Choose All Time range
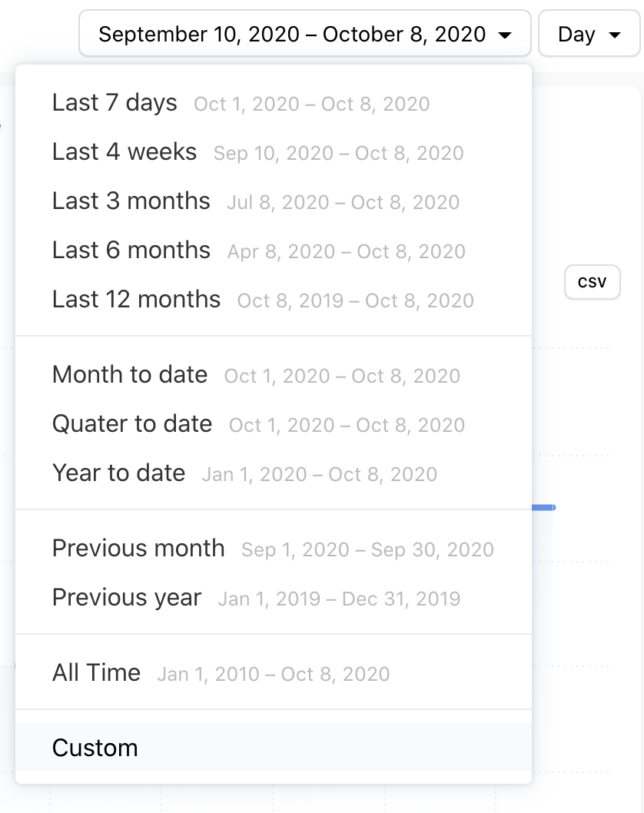Image resolution: width=644 pixels, height=813 pixels. 96,673
